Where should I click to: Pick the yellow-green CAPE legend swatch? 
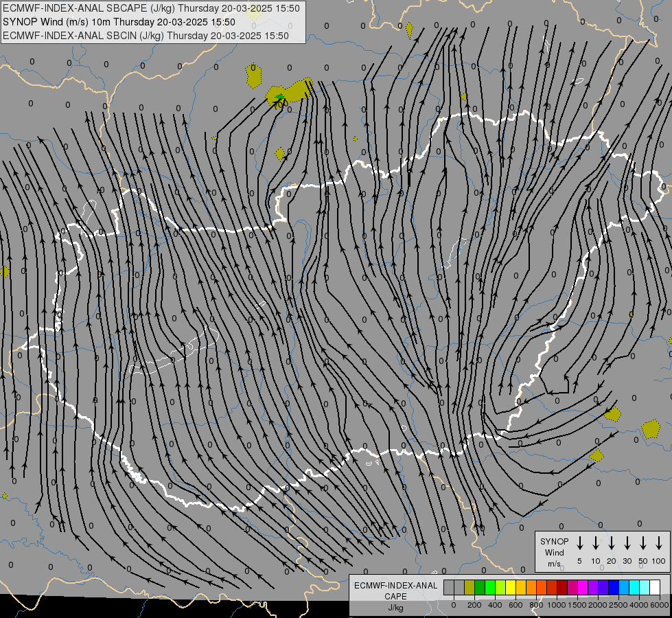pos(500,587)
